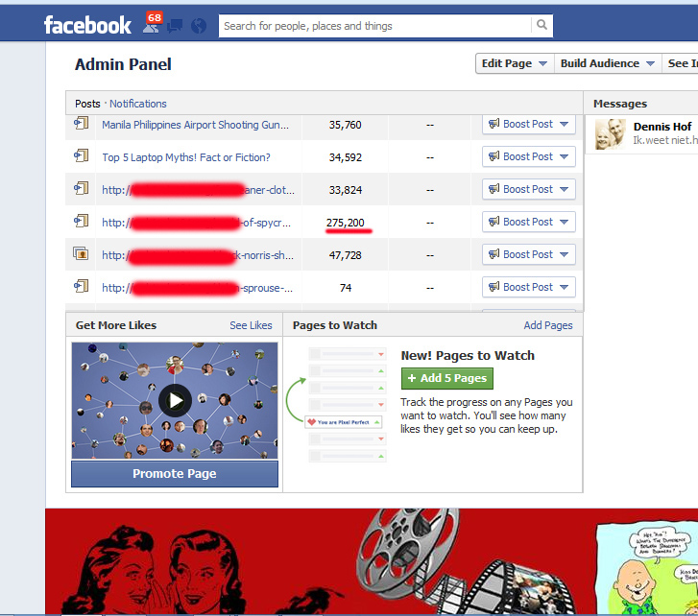Click photo post icon in the 47,728 row
Viewport: 698px width, 616px height.
click(x=81, y=254)
